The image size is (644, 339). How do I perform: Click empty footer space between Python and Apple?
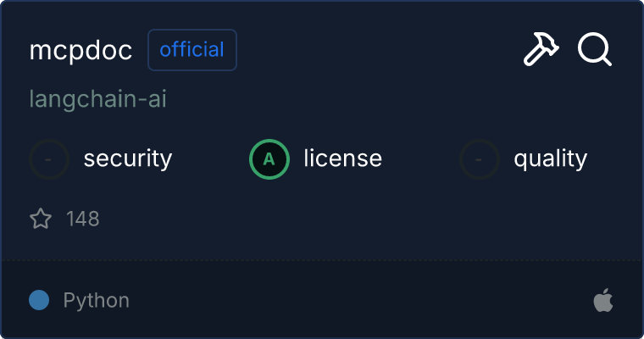pos(356,300)
